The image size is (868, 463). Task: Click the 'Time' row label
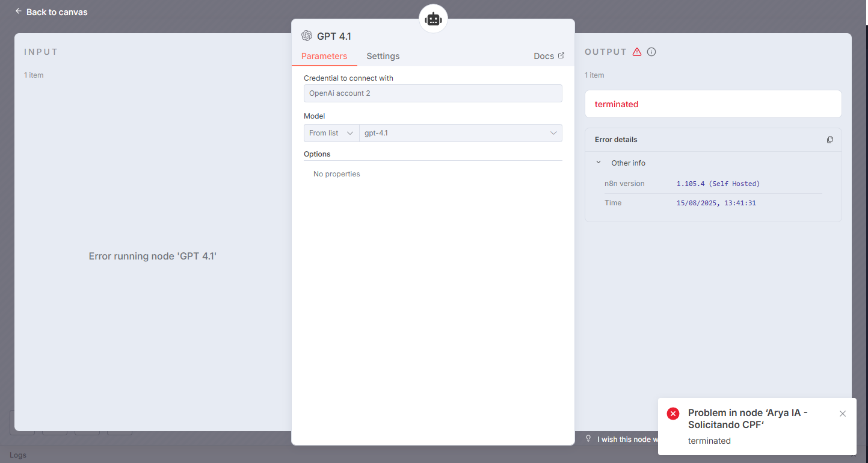613,203
